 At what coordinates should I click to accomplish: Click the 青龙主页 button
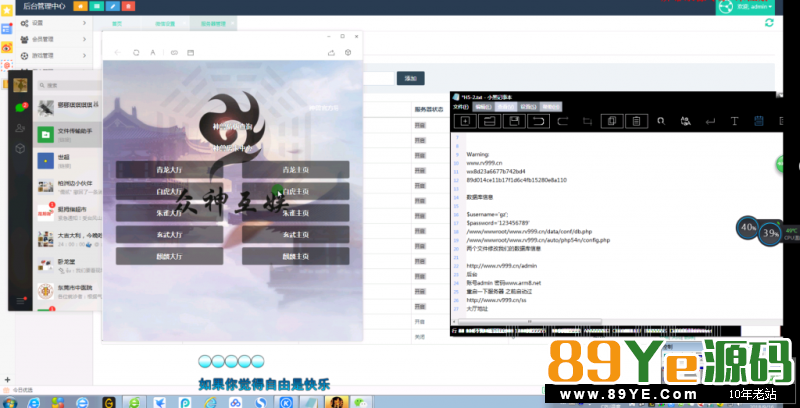[x=296, y=170]
